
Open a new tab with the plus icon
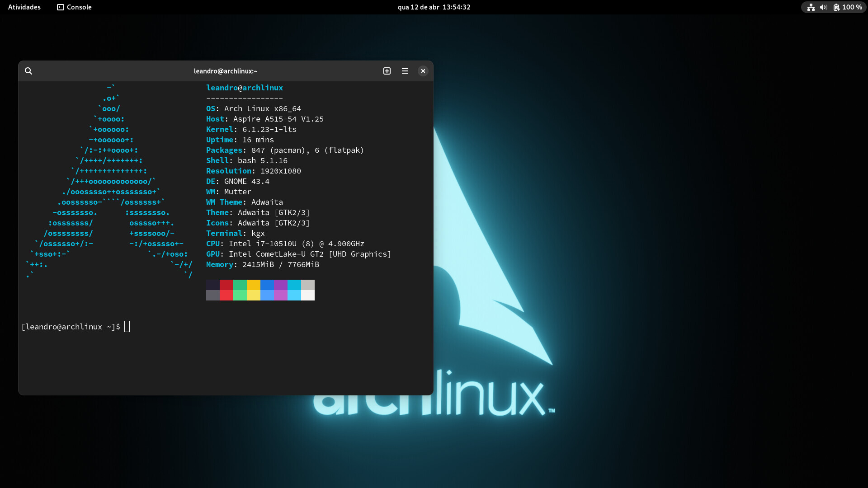[x=387, y=71]
